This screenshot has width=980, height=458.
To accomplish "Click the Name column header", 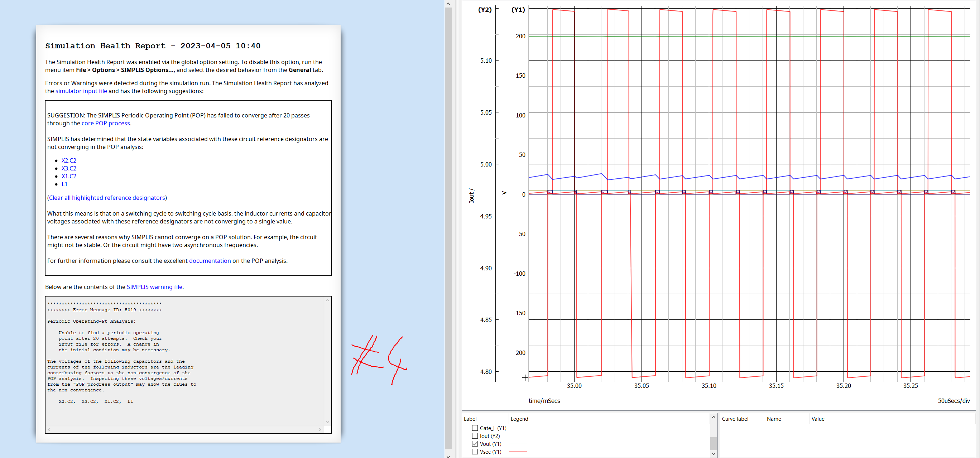I will [774, 419].
